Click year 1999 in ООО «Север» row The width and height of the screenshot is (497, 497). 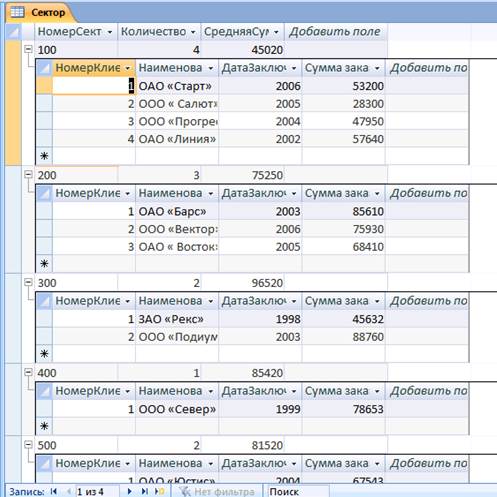point(288,409)
